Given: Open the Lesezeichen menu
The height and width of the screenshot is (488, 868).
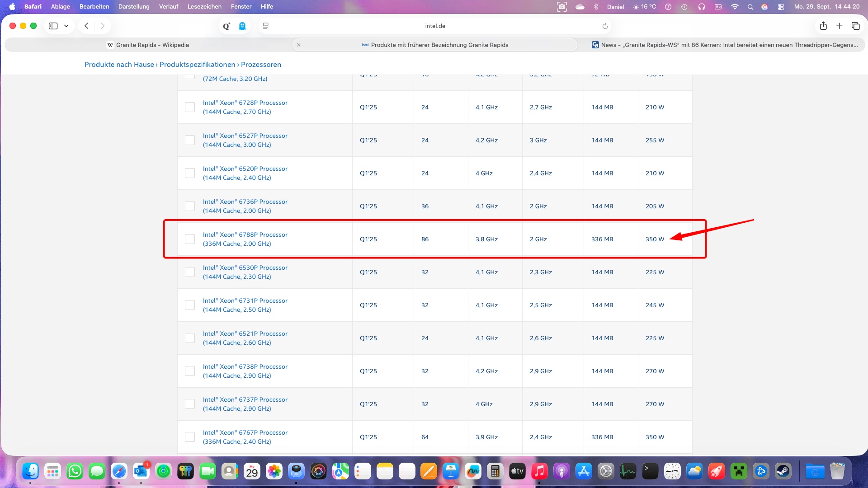Looking at the screenshot, I should 204,6.
